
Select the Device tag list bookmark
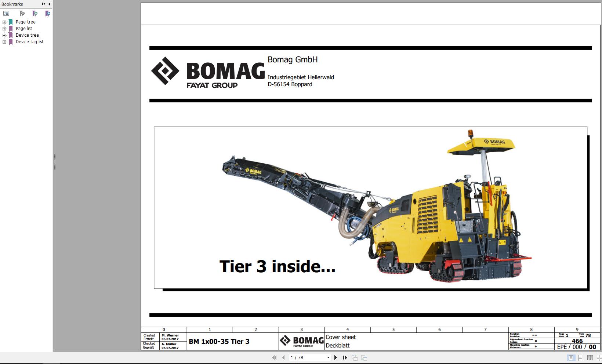pos(29,42)
